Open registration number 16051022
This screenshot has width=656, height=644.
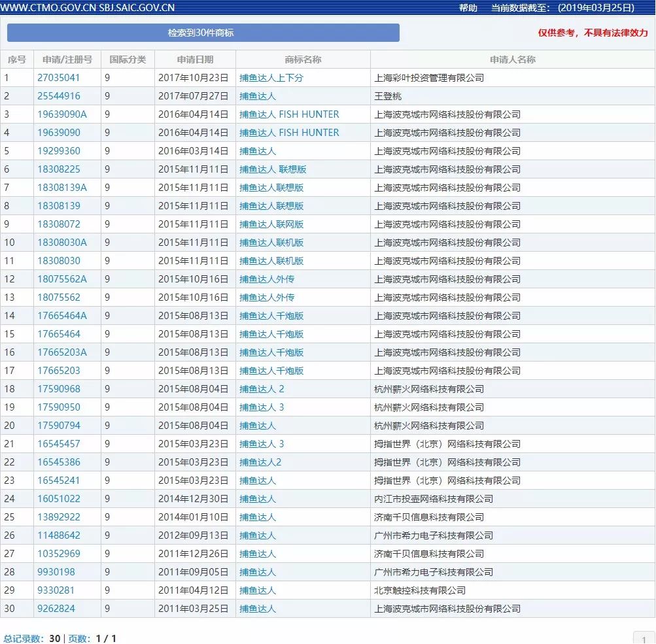pos(59,499)
